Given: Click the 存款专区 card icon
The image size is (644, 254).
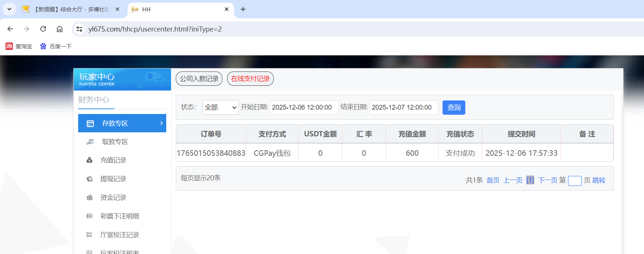Looking at the screenshot, I should pos(90,124).
